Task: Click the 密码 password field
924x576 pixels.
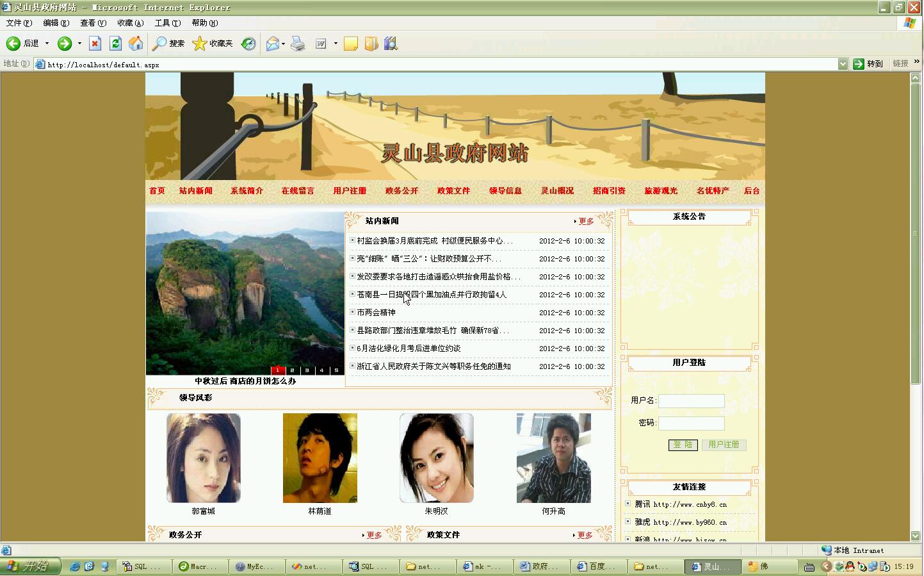Action: pyautogui.click(x=692, y=424)
